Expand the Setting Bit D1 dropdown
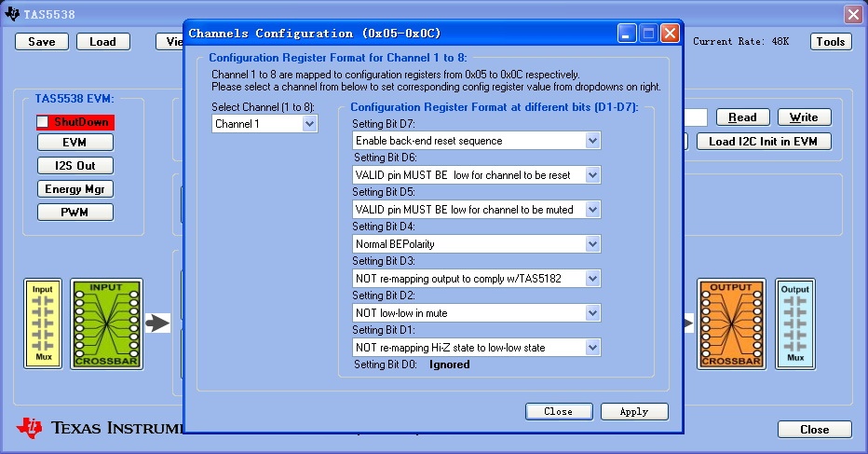The height and width of the screenshot is (454, 868). pos(592,348)
